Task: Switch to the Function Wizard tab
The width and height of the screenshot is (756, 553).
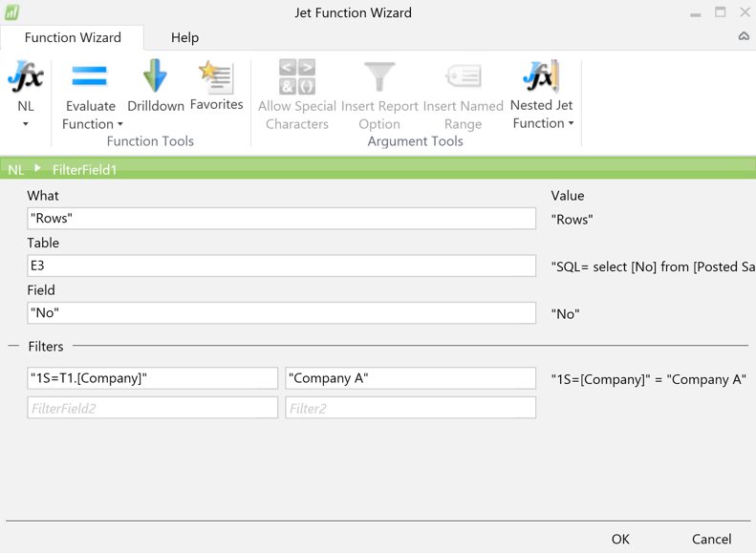Action: click(73, 37)
